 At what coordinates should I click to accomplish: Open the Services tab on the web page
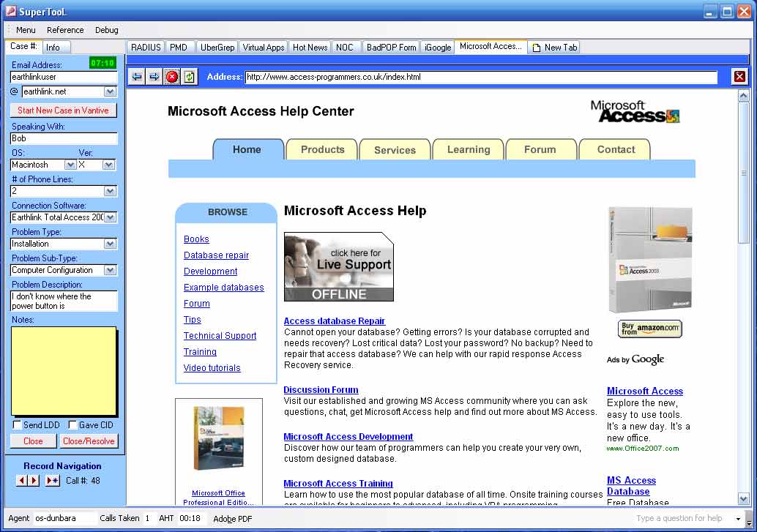click(395, 150)
